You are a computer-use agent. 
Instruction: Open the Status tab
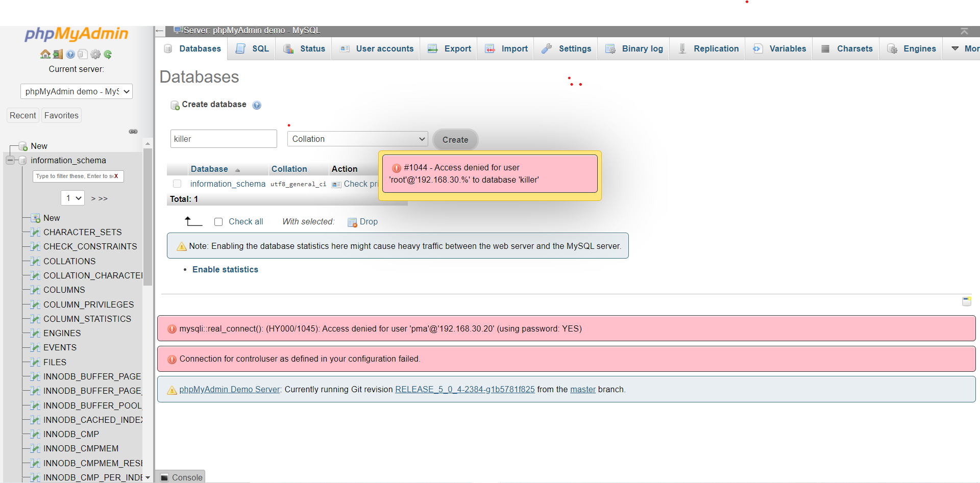pos(305,48)
